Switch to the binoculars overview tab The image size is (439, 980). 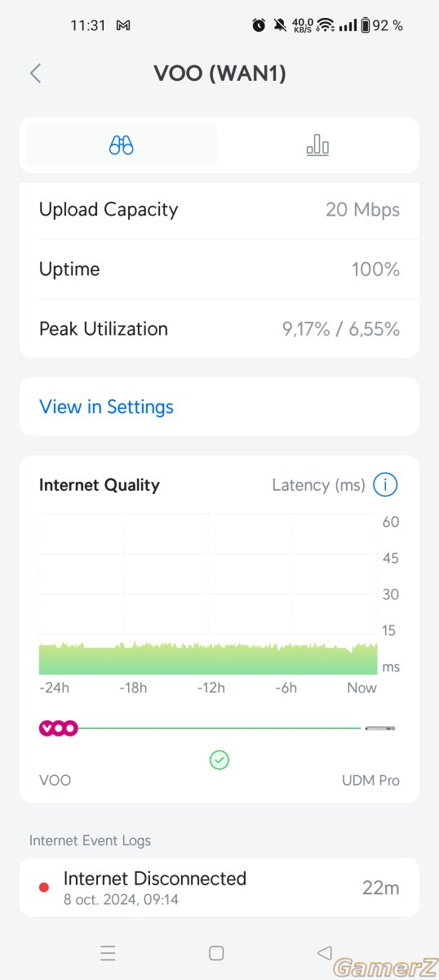122,145
